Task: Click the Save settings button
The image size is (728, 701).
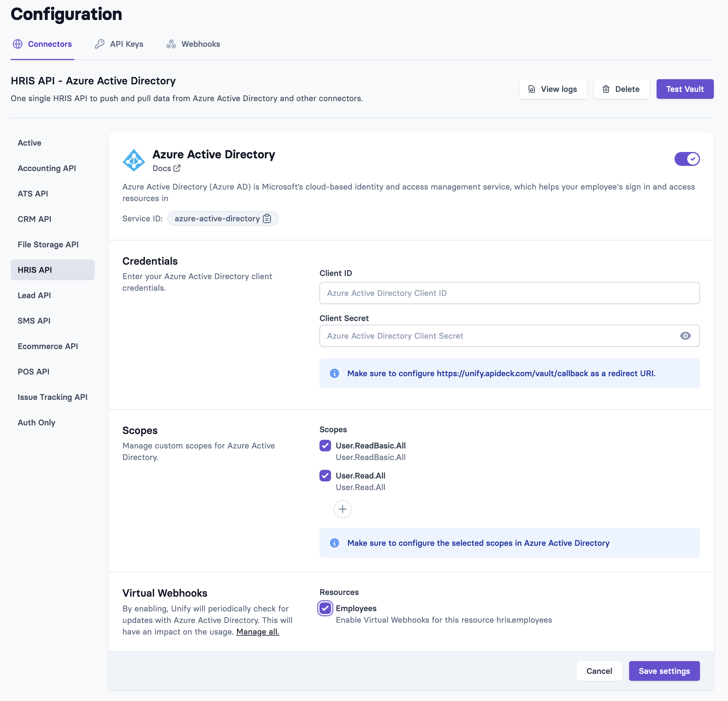Action: click(x=664, y=671)
